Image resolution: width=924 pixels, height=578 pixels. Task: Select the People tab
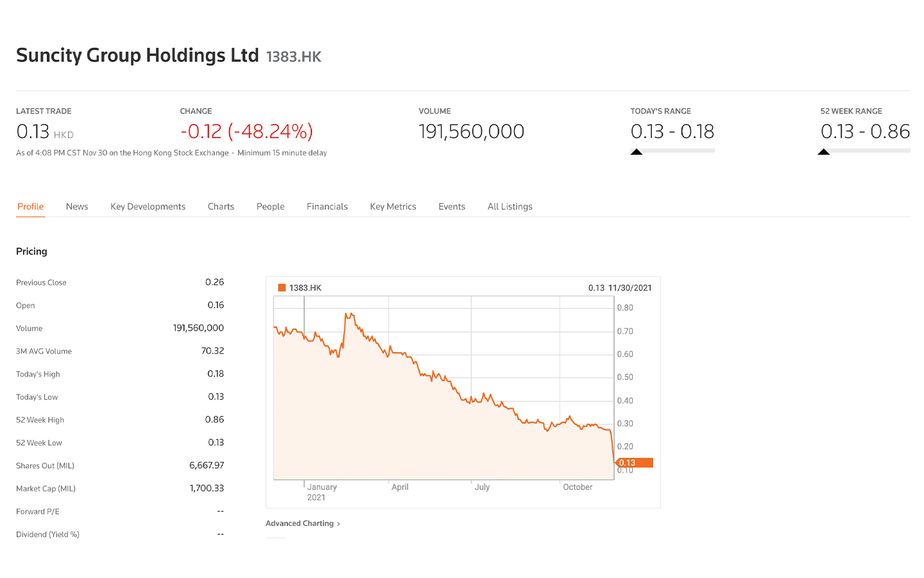270,206
